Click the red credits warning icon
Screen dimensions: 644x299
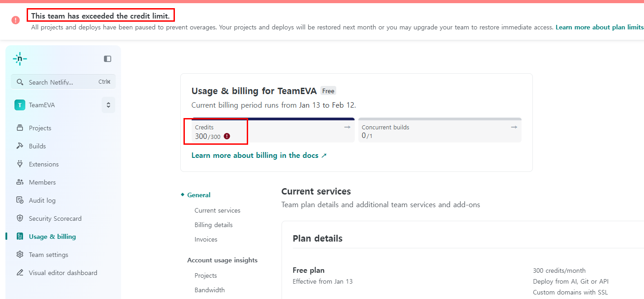pyautogui.click(x=227, y=136)
